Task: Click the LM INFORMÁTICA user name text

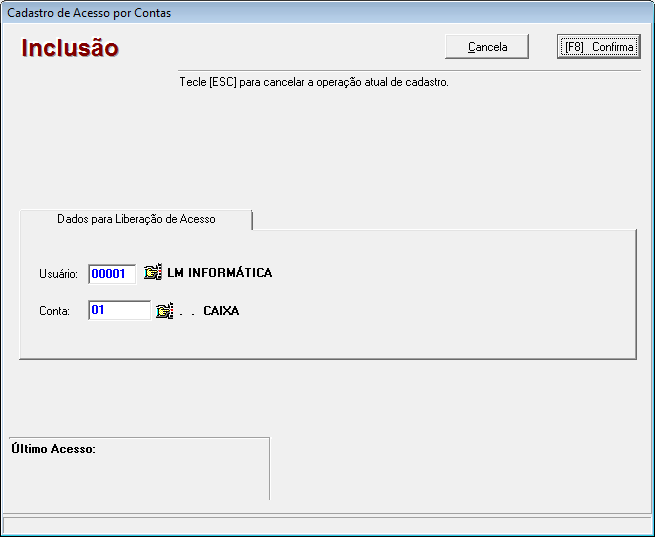Action: pyautogui.click(x=219, y=273)
